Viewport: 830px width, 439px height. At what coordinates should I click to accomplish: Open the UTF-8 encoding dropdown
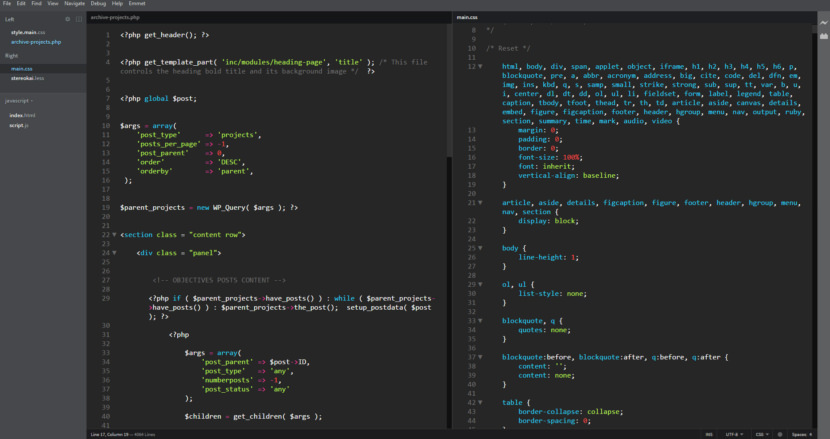[x=734, y=434]
